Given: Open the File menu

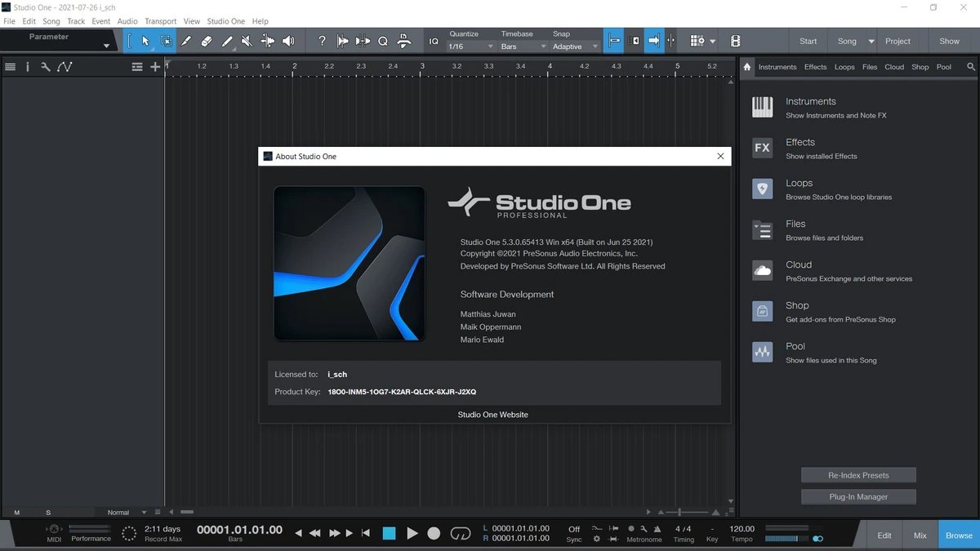Looking at the screenshot, I should tap(10, 21).
